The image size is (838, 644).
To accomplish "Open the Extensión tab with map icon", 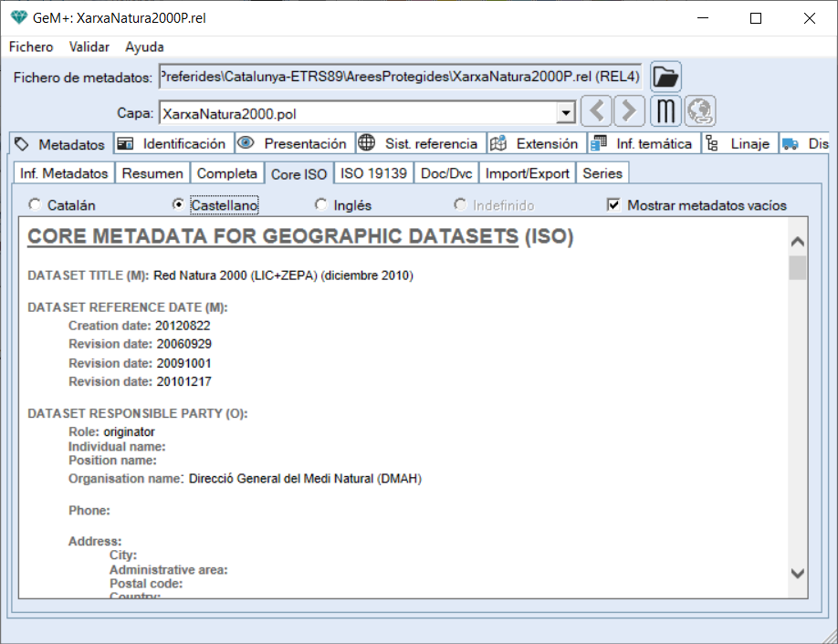I will click(x=535, y=144).
